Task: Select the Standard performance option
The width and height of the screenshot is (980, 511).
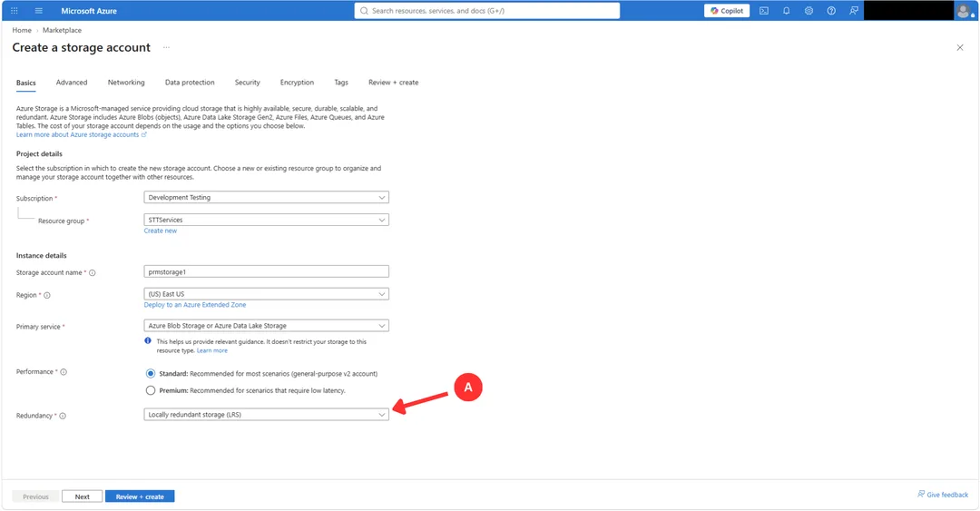Action: tap(151, 373)
